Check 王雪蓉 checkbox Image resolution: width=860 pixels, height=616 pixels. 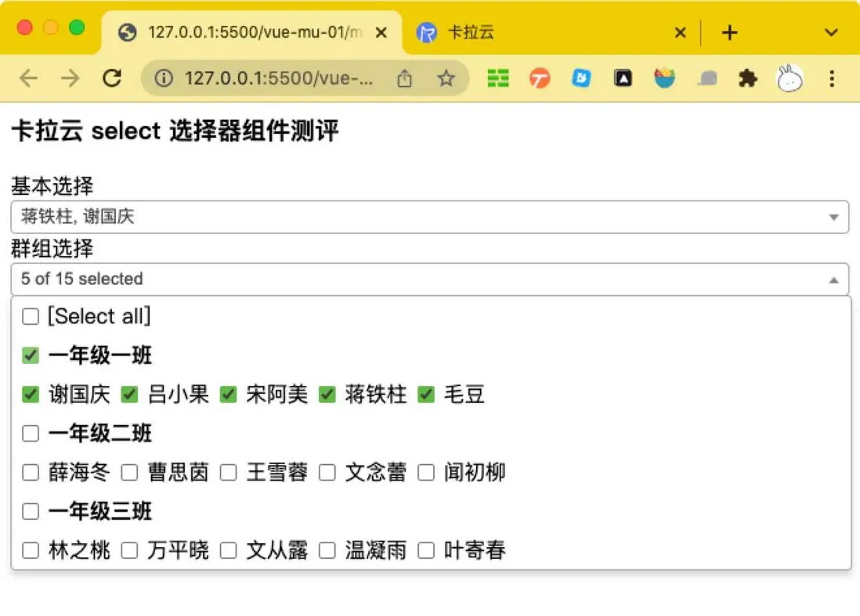228,473
